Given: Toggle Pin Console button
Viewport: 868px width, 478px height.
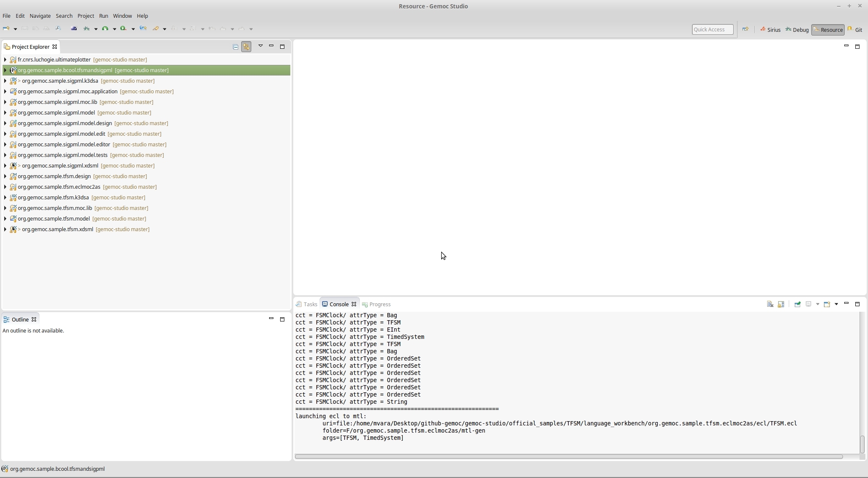Looking at the screenshot, I should pyautogui.click(x=797, y=304).
